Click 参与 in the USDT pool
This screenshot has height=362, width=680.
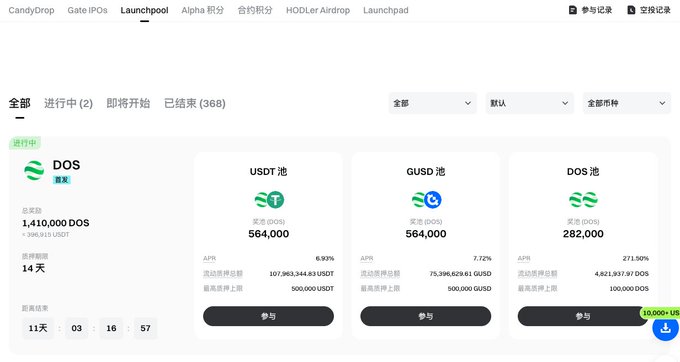268,316
